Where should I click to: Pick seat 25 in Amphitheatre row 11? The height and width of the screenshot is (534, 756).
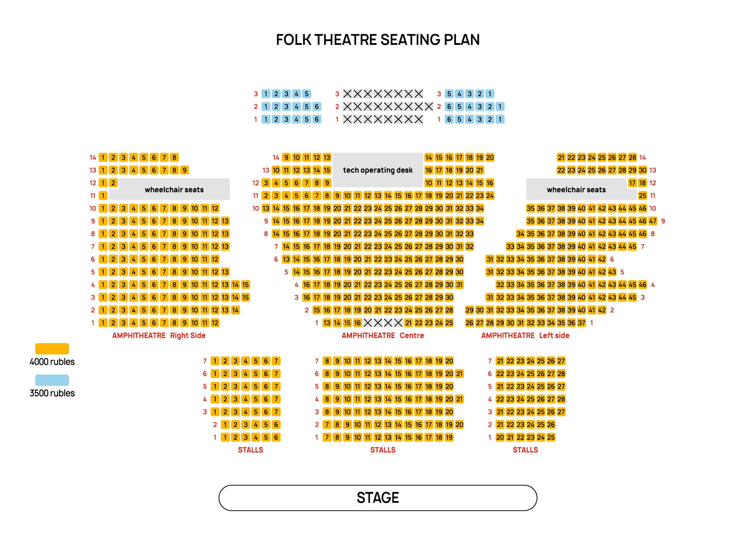click(642, 196)
